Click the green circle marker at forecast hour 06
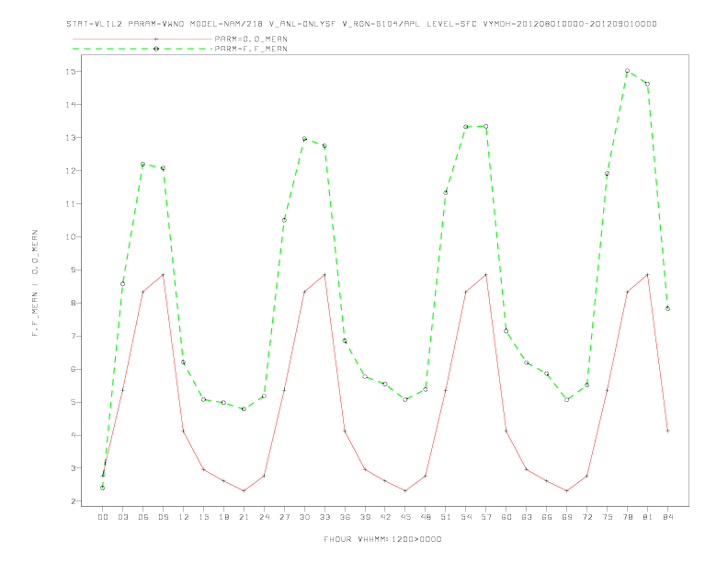728x563 pixels. 143,165
